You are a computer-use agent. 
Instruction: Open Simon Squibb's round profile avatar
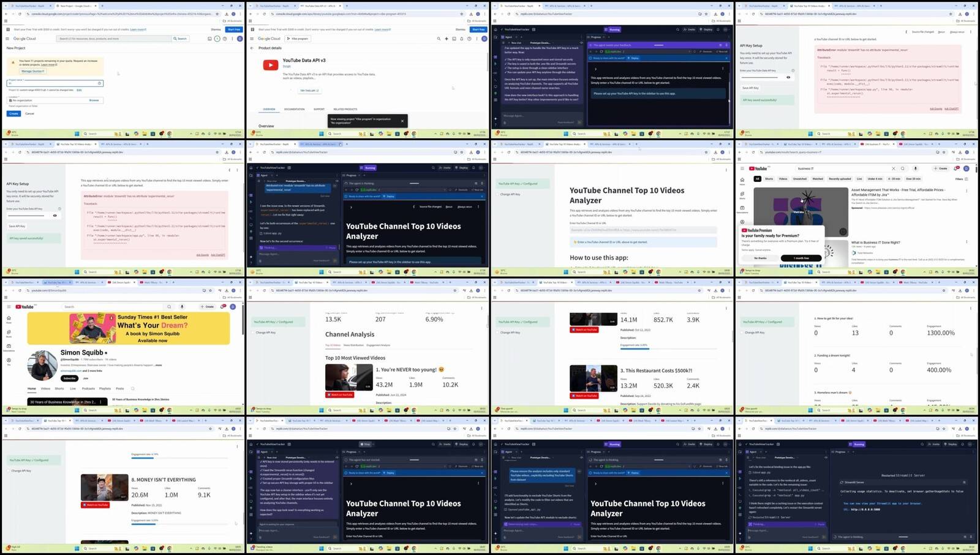pyautogui.click(x=42, y=365)
